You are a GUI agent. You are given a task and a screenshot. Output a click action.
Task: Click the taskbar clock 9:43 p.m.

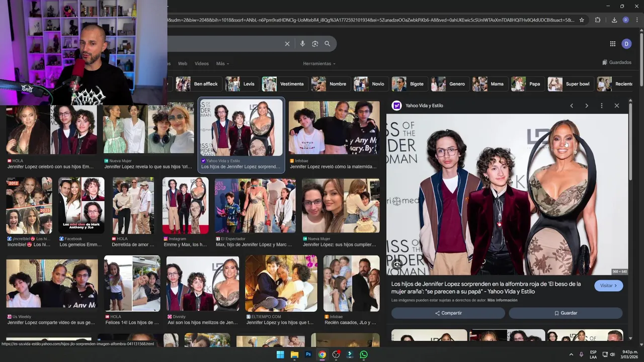[x=629, y=354]
